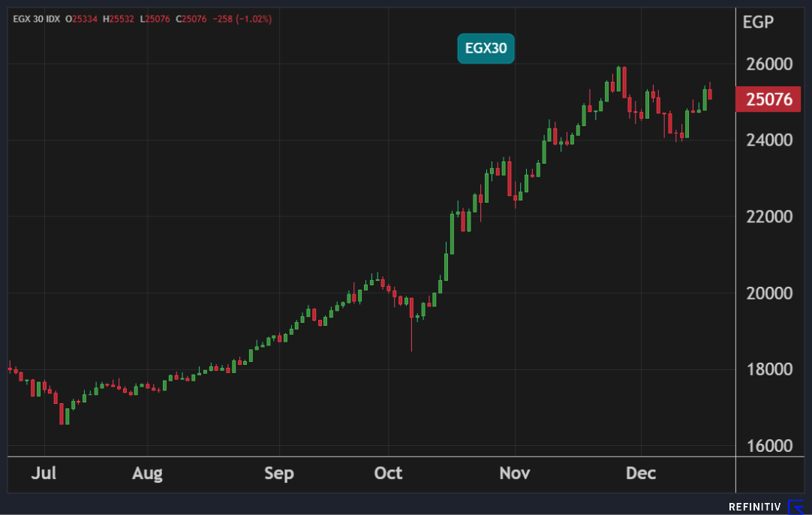This screenshot has width=812, height=515.
Task: Click the Aug label on time axis
Action: (x=147, y=474)
